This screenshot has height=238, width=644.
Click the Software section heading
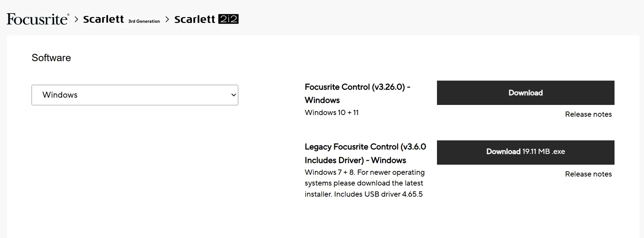51,58
